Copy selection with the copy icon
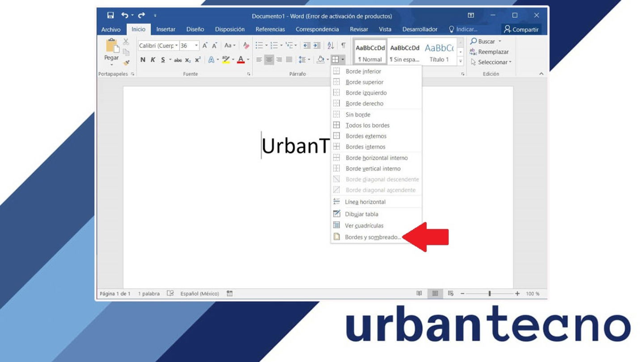 126,52
